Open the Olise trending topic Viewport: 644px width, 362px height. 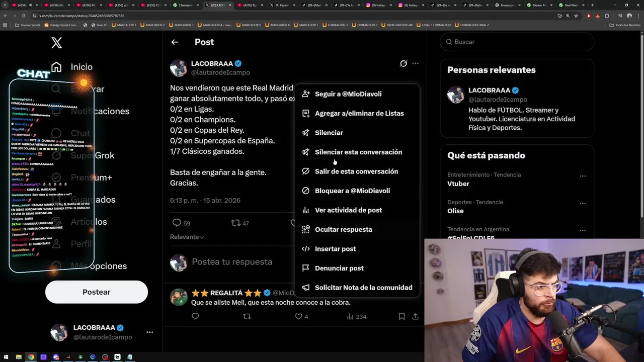(455, 211)
